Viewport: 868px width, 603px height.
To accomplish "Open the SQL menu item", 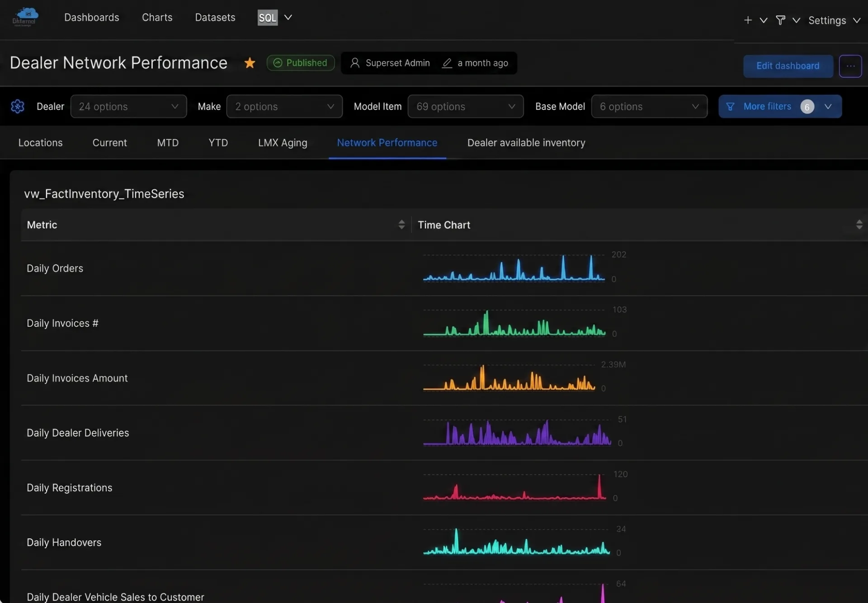I will 268,18.
